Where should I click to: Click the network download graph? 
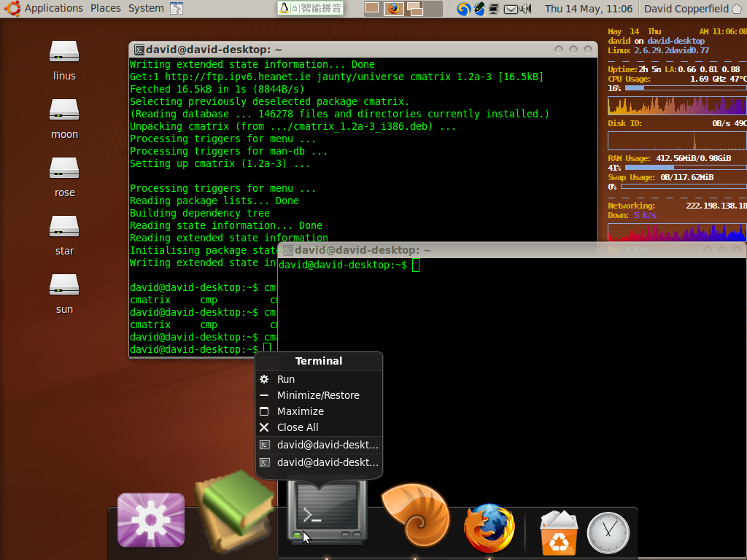(x=677, y=233)
